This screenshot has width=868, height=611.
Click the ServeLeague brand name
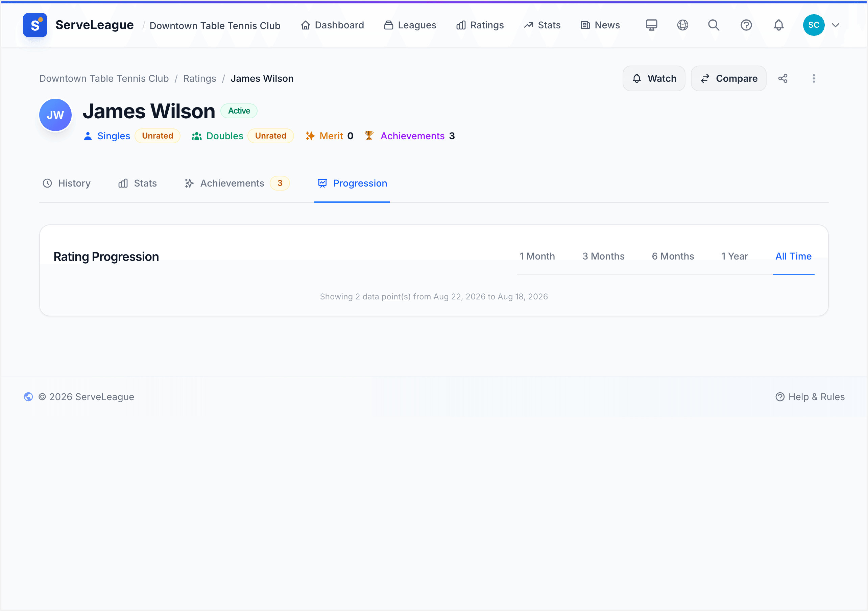[95, 25]
